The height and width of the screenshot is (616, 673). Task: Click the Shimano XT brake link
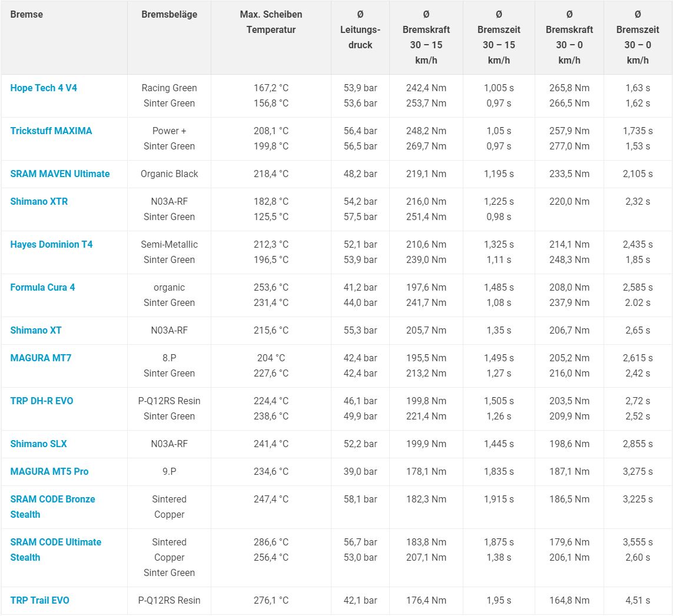pyautogui.click(x=36, y=331)
